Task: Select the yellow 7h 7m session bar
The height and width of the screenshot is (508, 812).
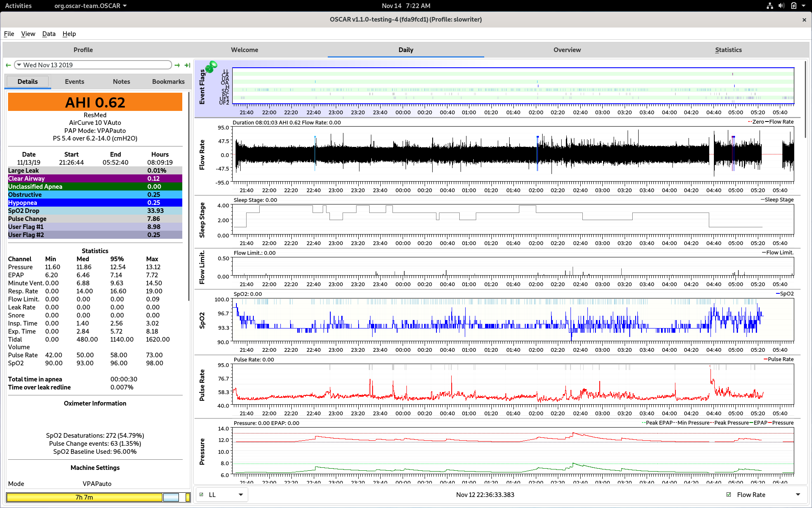Action: pos(84,497)
